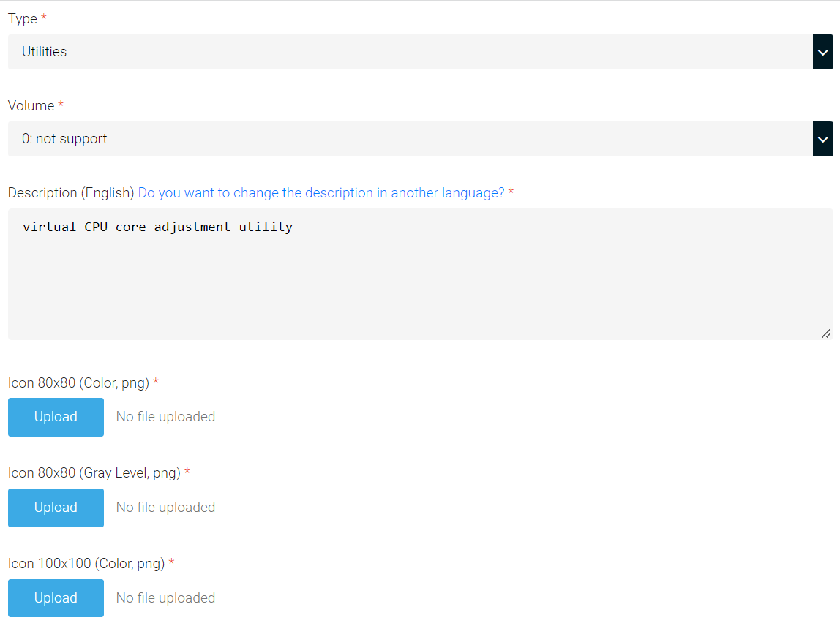The width and height of the screenshot is (840, 626).
Task: Open the Type dropdown chevron icon
Action: (822, 52)
